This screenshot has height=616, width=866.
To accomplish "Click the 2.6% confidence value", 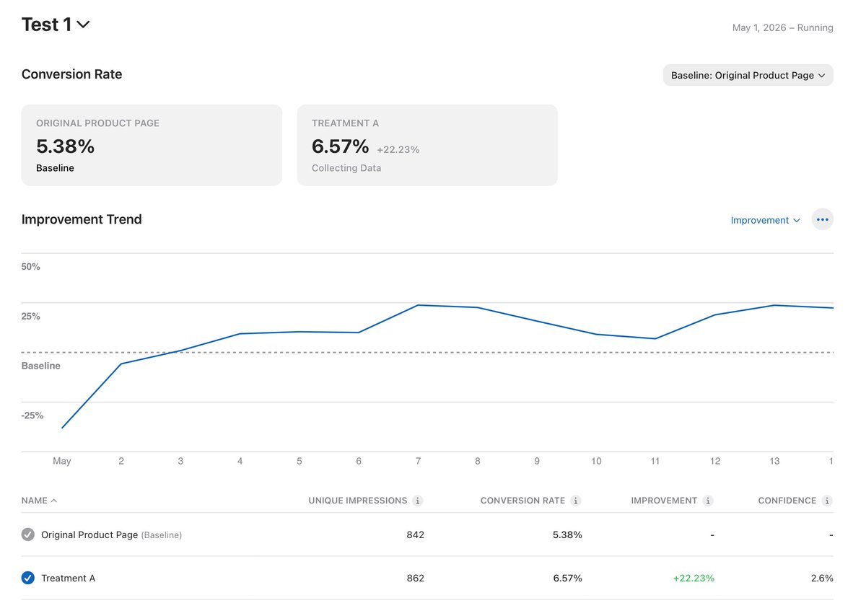I will pos(822,578).
